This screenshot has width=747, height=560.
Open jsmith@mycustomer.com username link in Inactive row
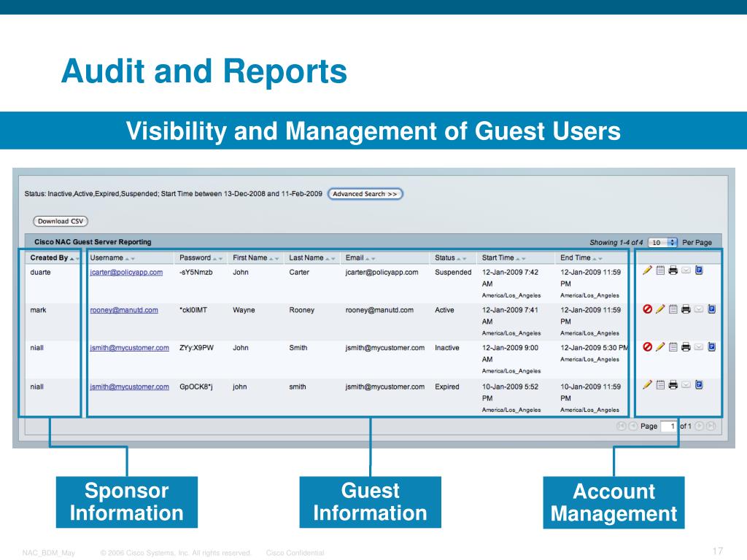tap(130, 348)
